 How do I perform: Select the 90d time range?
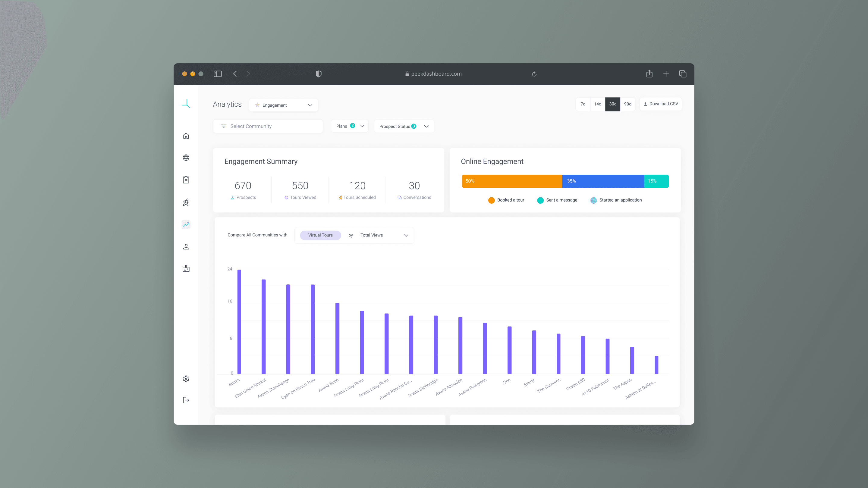(627, 104)
